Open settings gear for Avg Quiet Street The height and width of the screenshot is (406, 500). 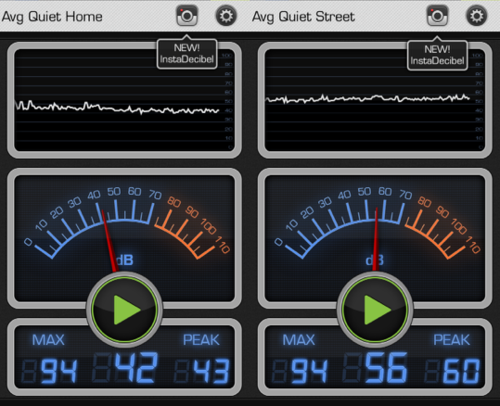(476, 16)
